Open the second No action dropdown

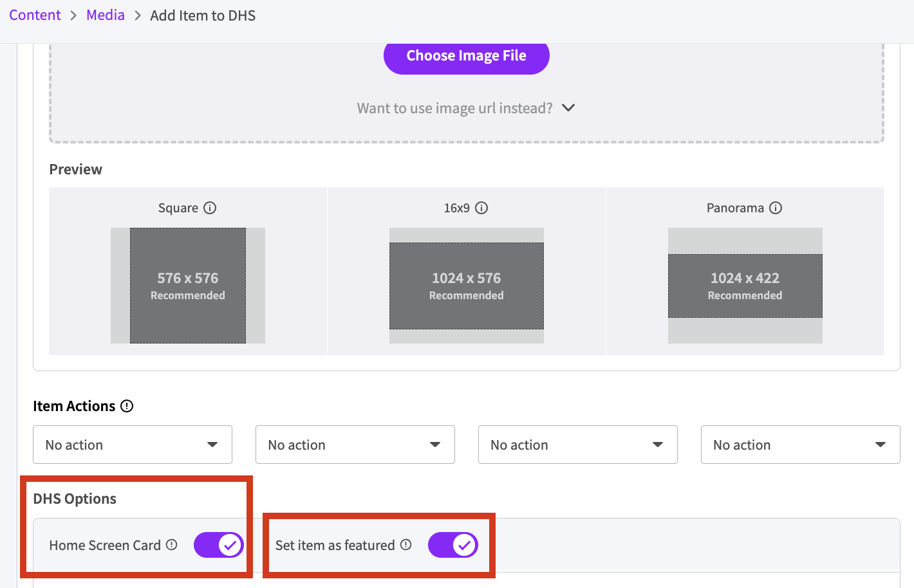coord(355,445)
